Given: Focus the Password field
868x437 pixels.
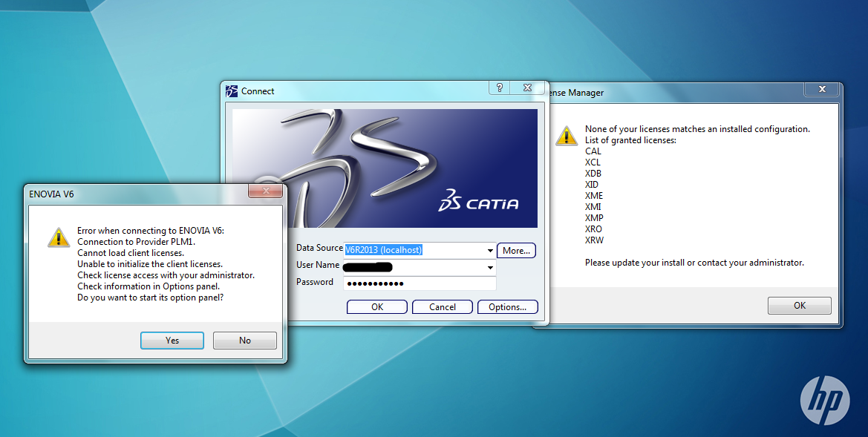Looking at the screenshot, I should pyautogui.click(x=420, y=283).
